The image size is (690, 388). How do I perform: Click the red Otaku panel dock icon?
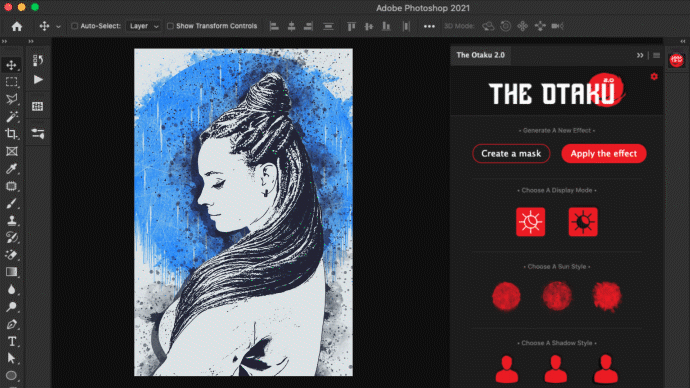677,60
